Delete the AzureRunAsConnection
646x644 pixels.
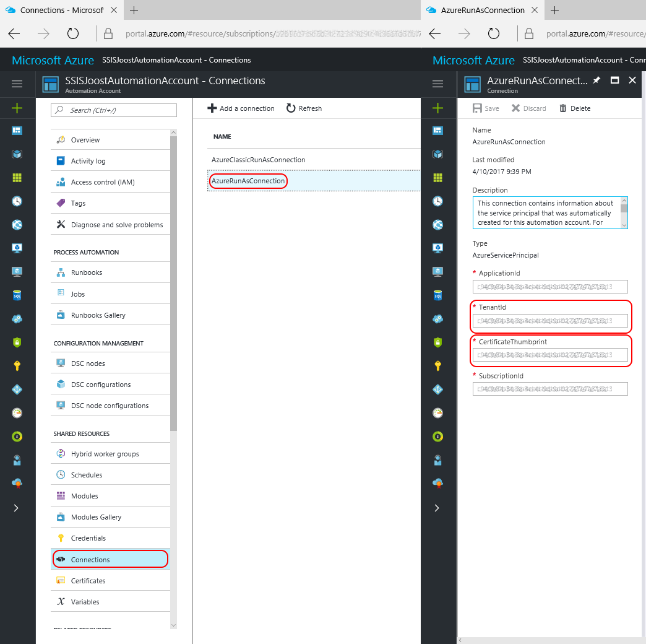[574, 108]
